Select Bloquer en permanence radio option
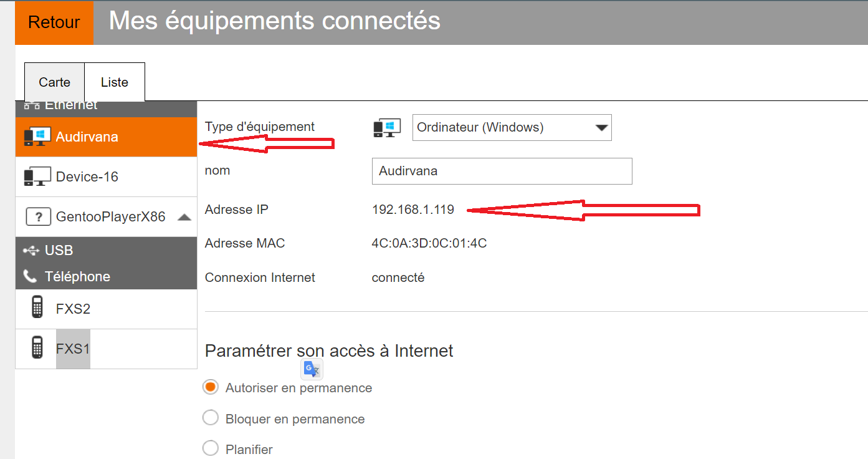 tap(211, 418)
